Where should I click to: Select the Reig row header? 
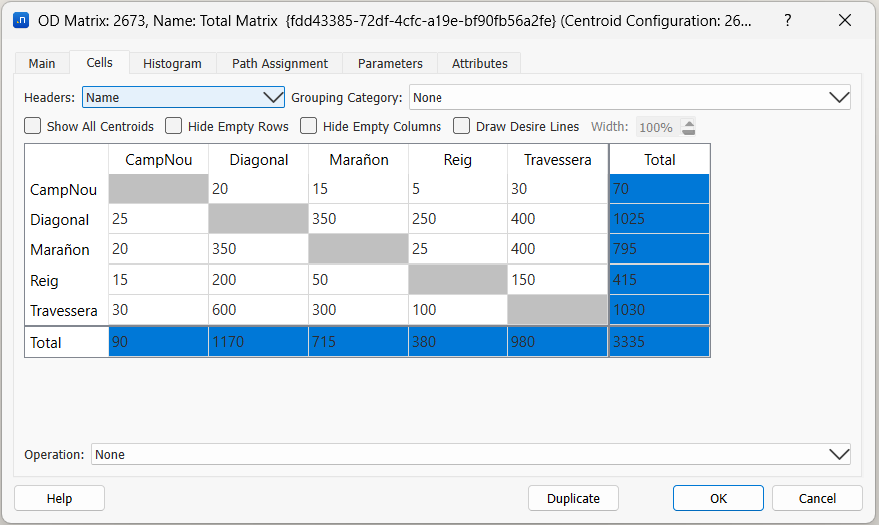[x=66, y=279]
